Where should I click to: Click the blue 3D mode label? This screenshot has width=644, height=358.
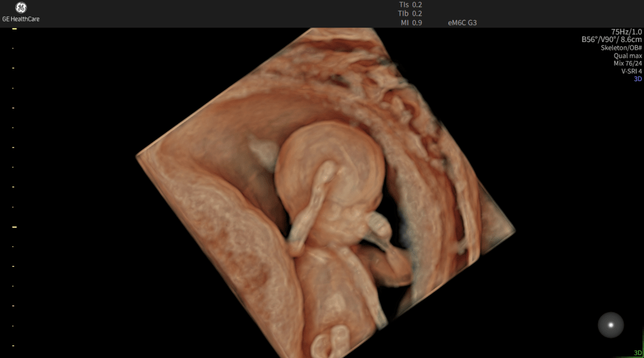pyautogui.click(x=637, y=79)
